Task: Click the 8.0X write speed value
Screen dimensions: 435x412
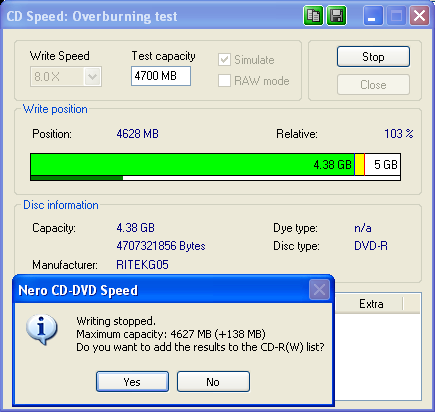Action: click(x=47, y=77)
